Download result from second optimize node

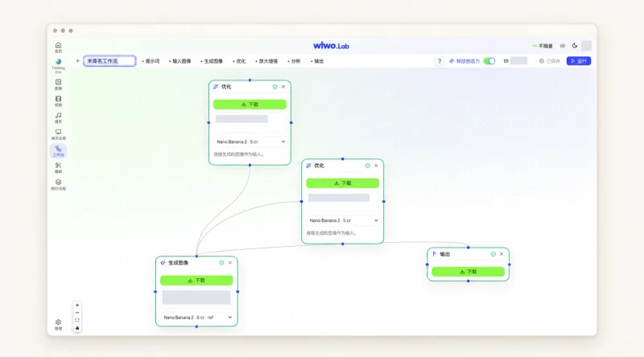(x=343, y=183)
